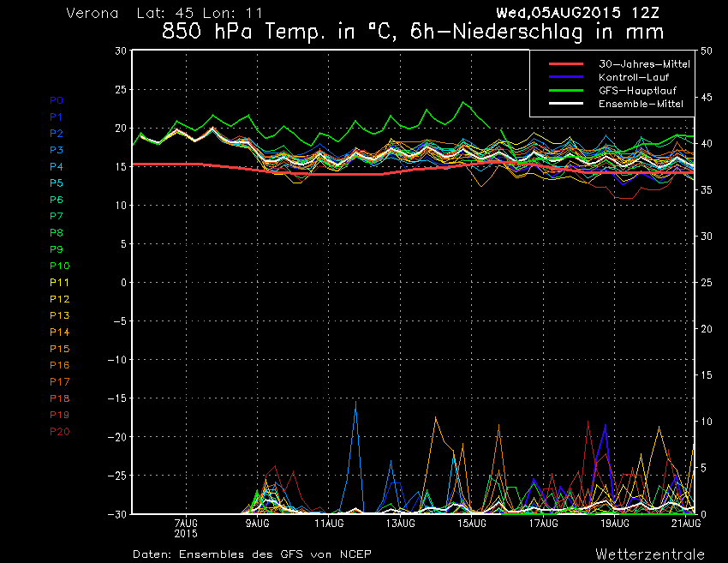Click the 7AUG date axis label
This screenshot has width=728, height=563.
click(x=186, y=524)
